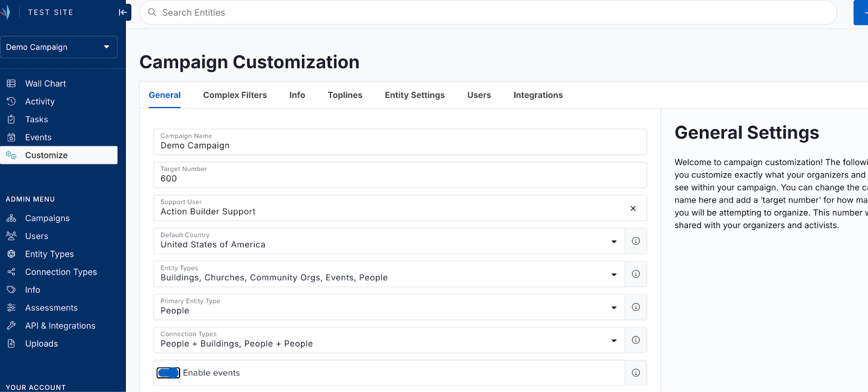Focus the Search Entities field
The height and width of the screenshot is (392, 868).
pos(488,12)
